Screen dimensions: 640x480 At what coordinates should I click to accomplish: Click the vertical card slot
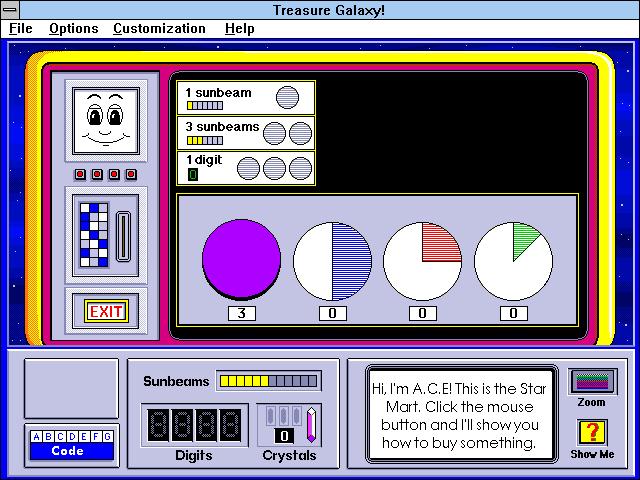coord(123,236)
